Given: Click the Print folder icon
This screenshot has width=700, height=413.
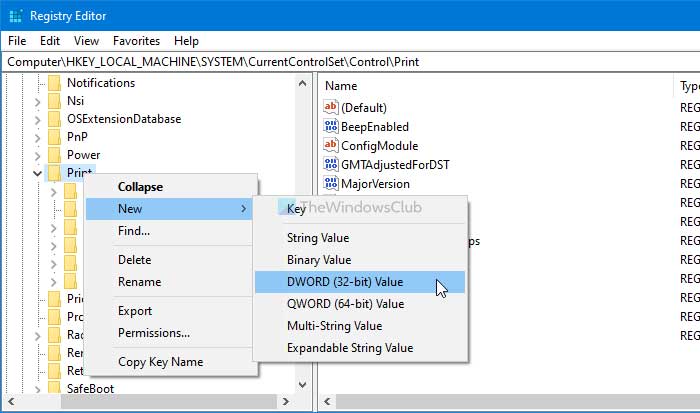Looking at the screenshot, I should click(54, 173).
